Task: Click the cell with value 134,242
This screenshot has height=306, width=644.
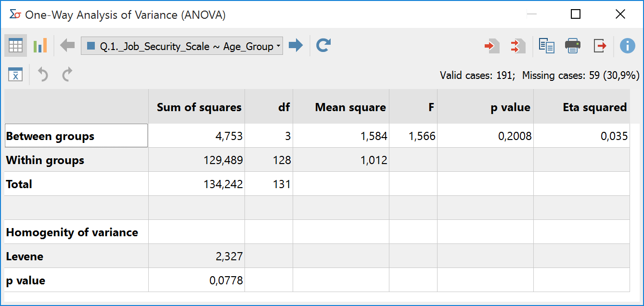Action: click(x=196, y=184)
